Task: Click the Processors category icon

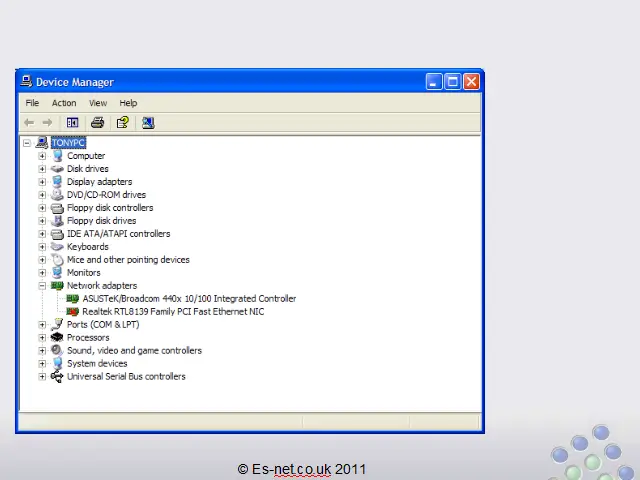Action: point(57,337)
